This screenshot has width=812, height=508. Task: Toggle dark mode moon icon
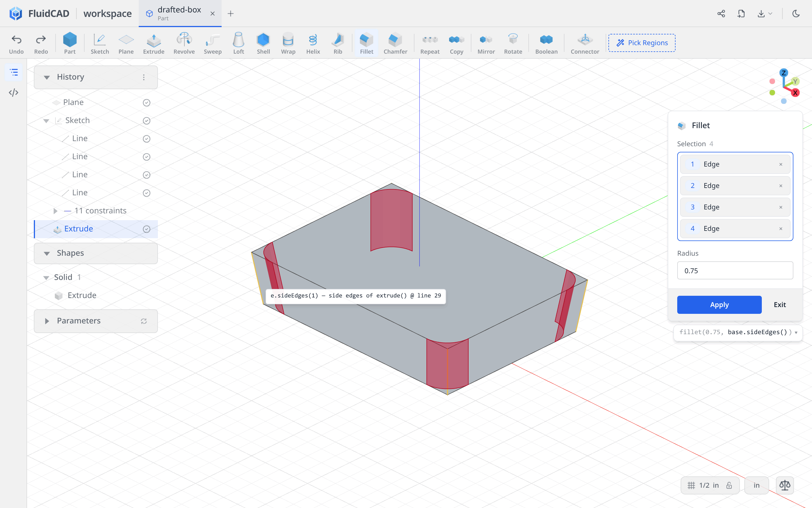796,14
